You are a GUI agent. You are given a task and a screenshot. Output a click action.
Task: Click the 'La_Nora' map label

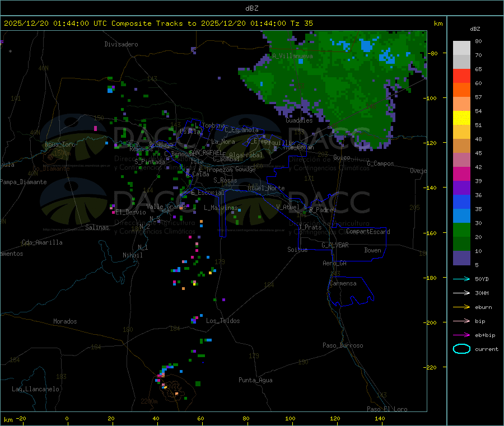(x=223, y=142)
